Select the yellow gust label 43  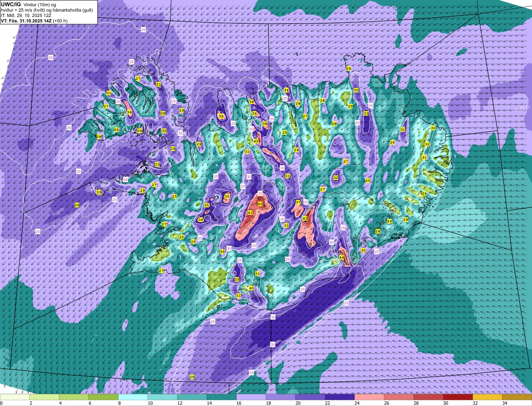(x=305, y=218)
